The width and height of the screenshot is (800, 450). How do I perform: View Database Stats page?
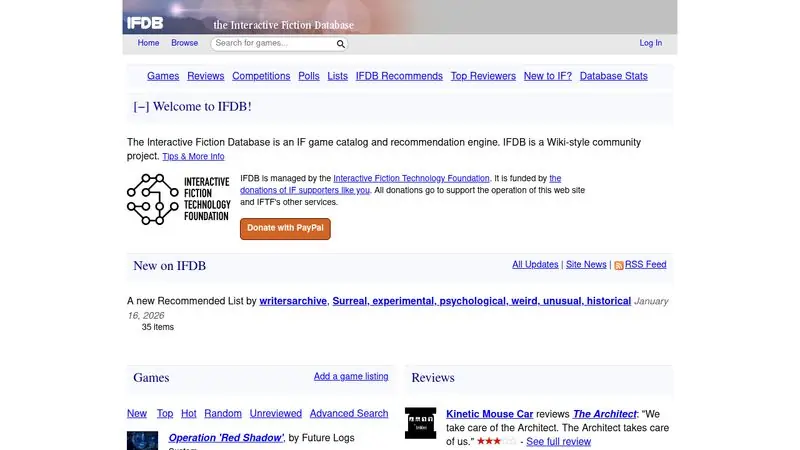coord(613,76)
